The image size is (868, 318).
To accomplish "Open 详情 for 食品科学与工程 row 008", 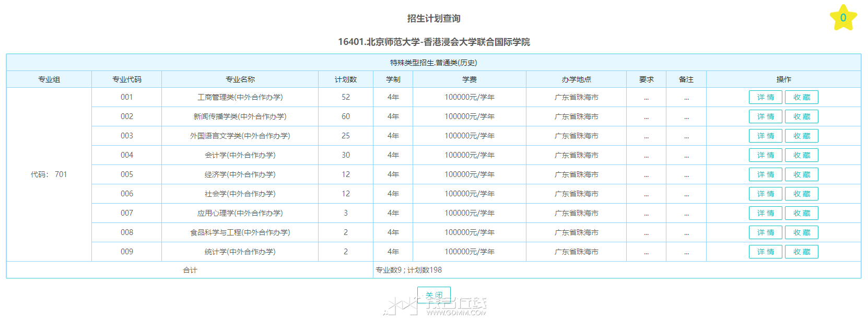I will coord(766,232).
